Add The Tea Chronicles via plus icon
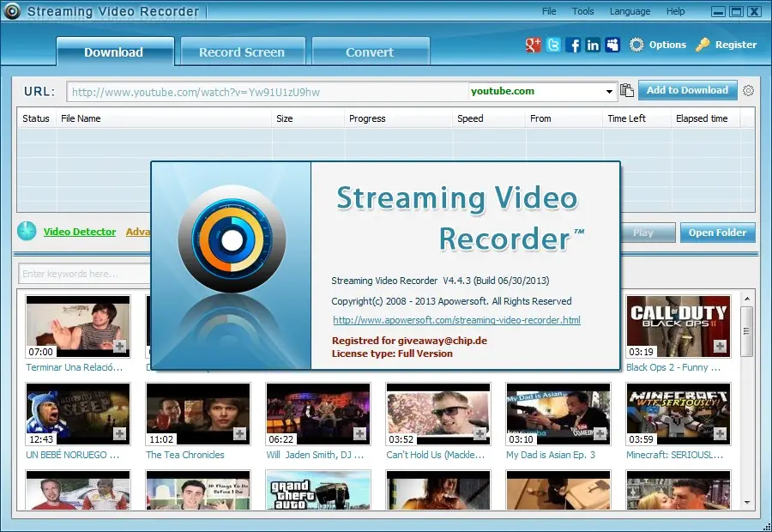Image resolution: width=772 pixels, height=532 pixels. click(240, 433)
